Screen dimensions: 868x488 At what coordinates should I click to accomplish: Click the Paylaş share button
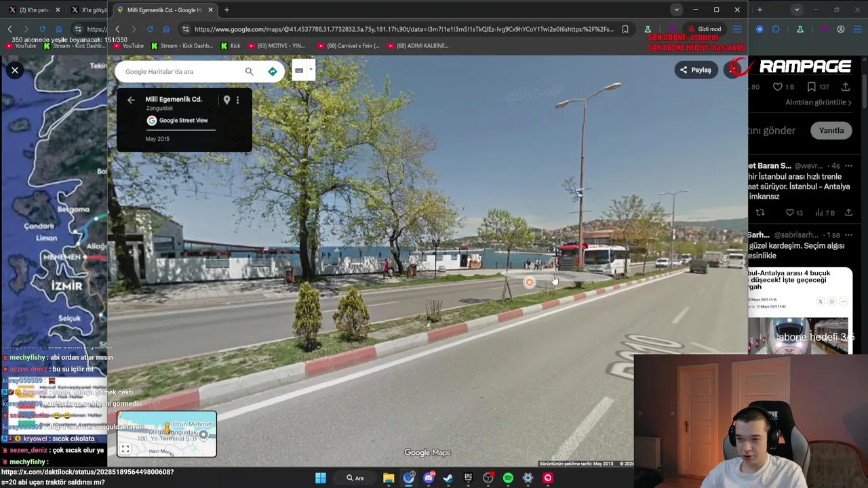pyautogui.click(x=696, y=70)
